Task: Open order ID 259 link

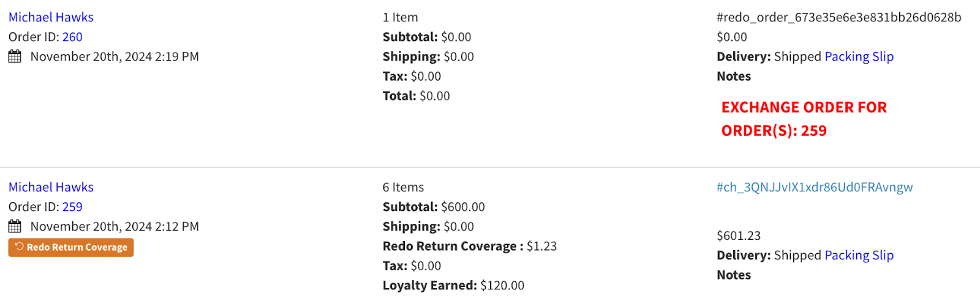Action: pos(72,207)
